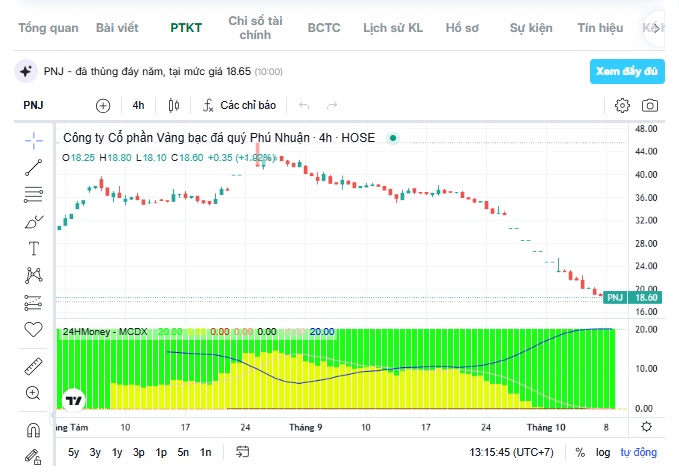The height and width of the screenshot is (474, 679).
Task: Click the 24HMoney - MCDX indicator title
Action: (105, 332)
